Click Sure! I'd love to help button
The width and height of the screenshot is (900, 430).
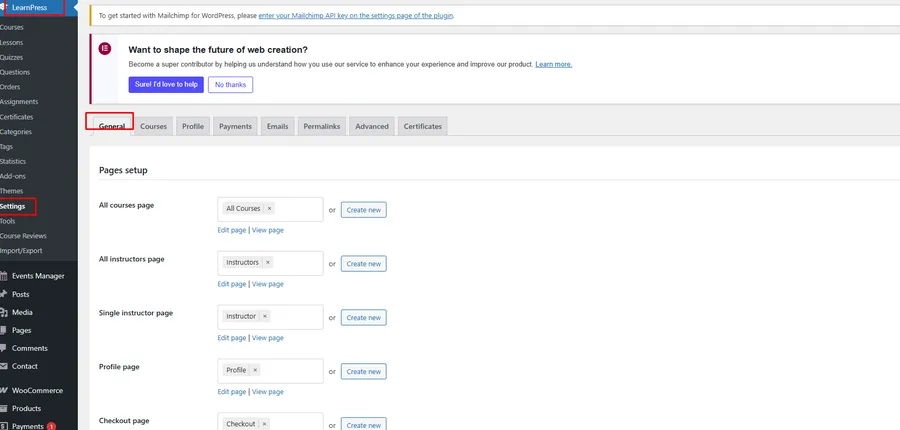pyautogui.click(x=166, y=84)
